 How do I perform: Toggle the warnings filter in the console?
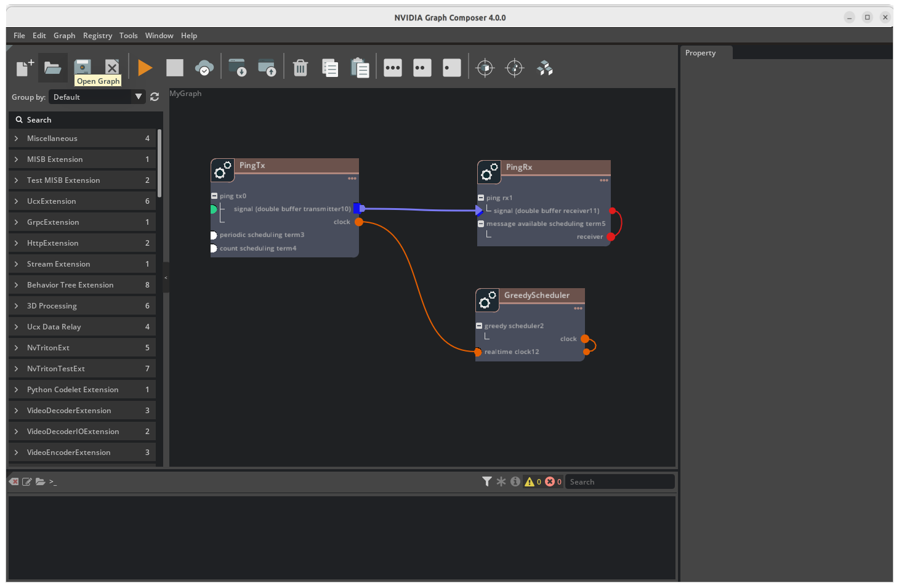coord(533,481)
